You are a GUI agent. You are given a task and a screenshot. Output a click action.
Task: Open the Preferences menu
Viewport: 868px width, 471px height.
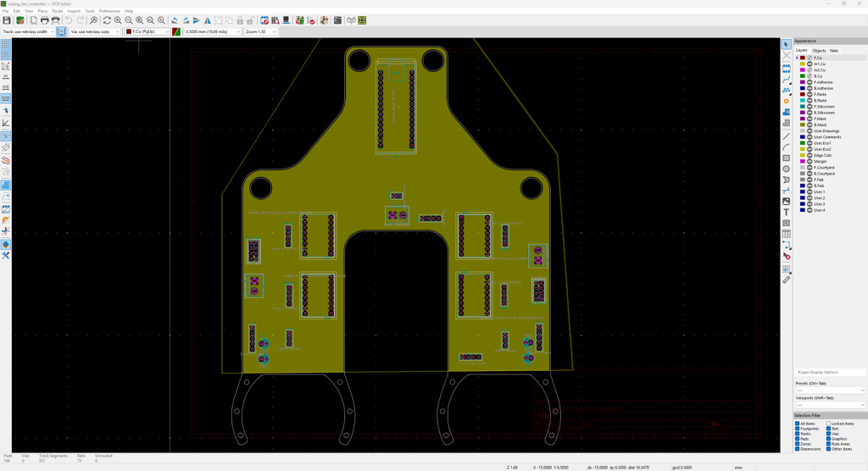tap(109, 11)
